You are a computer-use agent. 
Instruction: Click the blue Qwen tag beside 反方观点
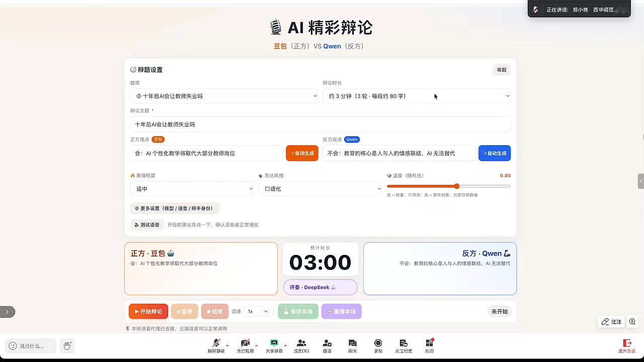click(352, 139)
